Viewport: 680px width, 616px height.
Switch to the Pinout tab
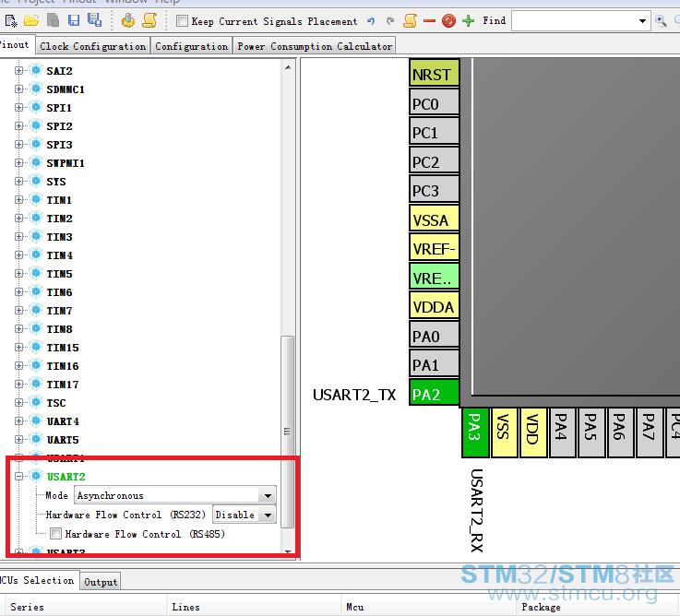point(16,44)
